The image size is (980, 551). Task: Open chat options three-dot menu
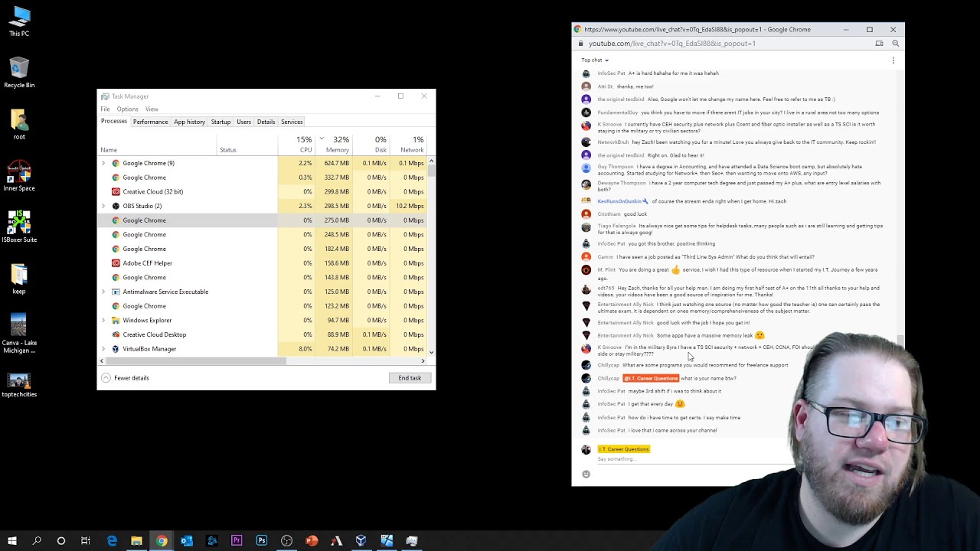pos(893,60)
